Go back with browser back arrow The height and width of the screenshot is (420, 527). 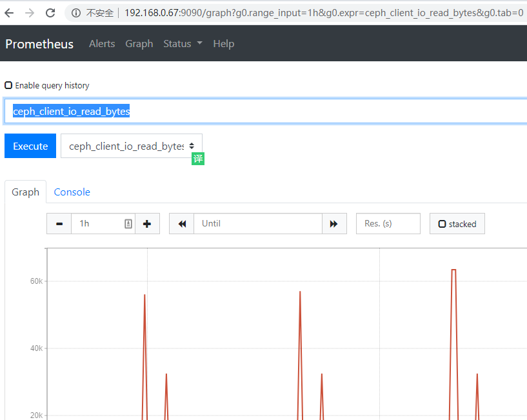9,13
